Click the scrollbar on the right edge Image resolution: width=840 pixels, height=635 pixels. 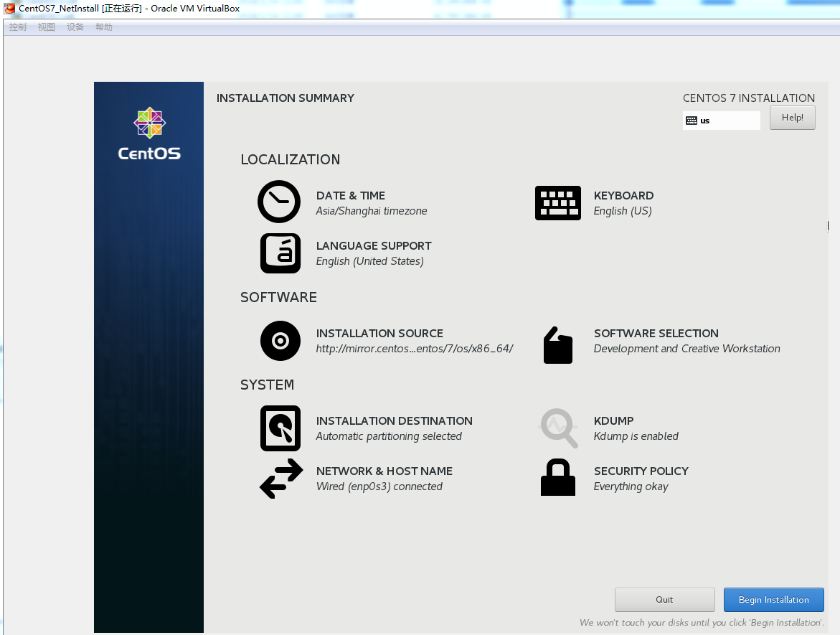[x=828, y=225]
